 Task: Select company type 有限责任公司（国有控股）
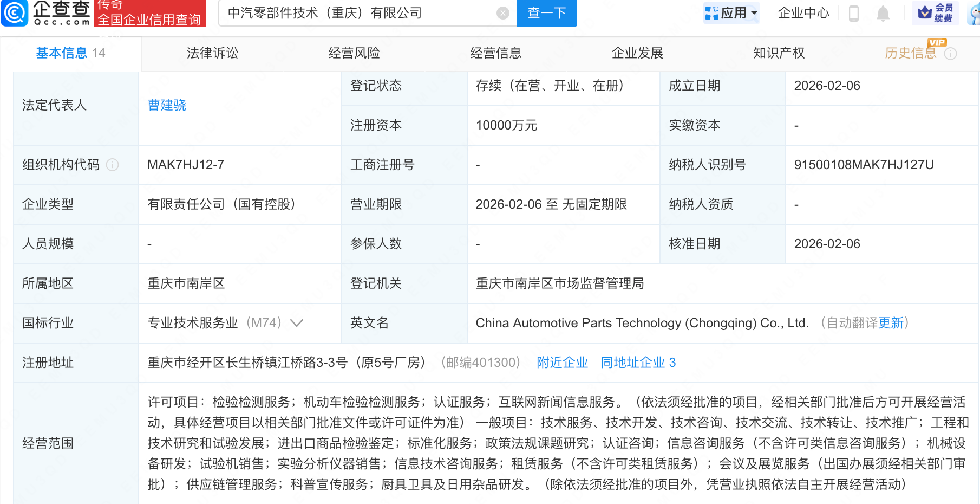click(221, 204)
